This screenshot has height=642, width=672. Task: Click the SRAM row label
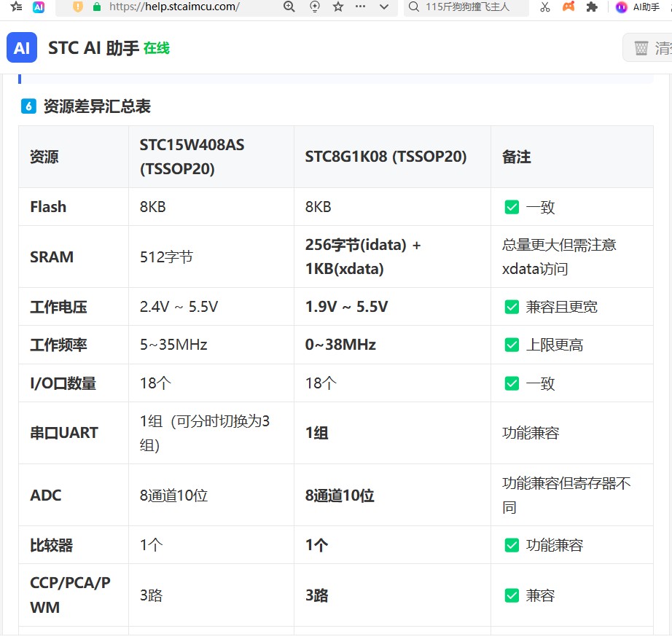click(x=52, y=257)
